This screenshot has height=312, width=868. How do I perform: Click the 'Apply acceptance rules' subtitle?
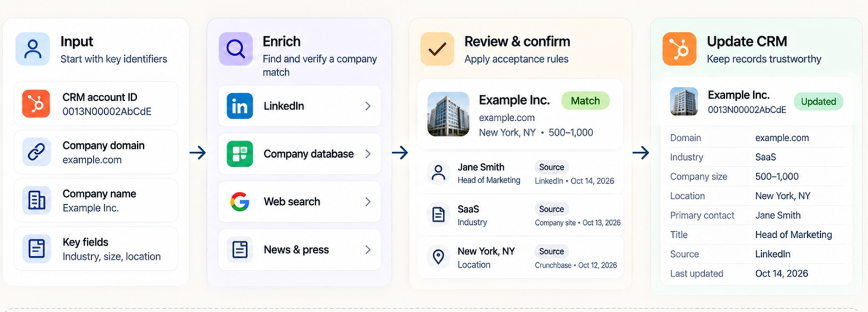(x=516, y=59)
